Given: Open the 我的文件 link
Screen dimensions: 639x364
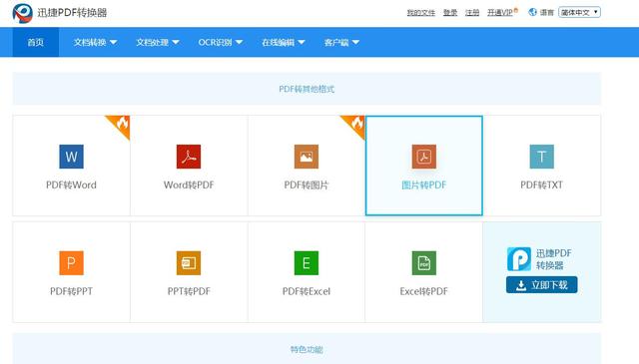Looking at the screenshot, I should click(x=421, y=13).
